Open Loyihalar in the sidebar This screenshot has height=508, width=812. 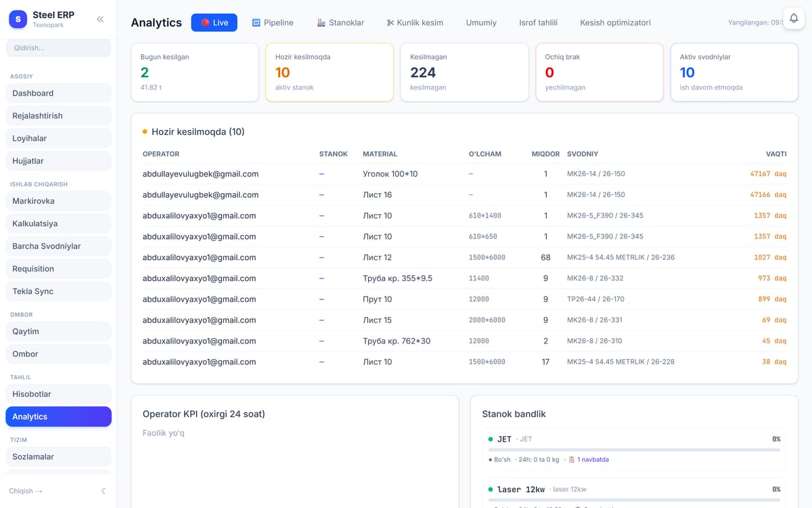(x=58, y=138)
